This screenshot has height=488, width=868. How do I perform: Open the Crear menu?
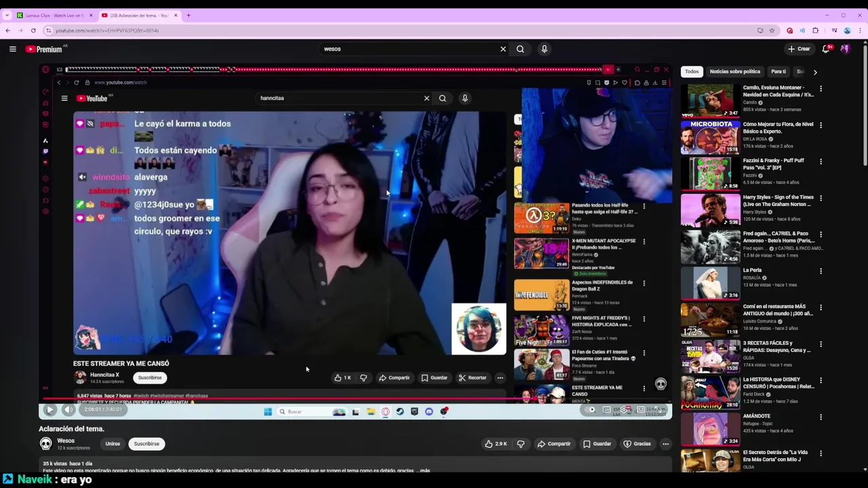pyautogui.click(x=799, y=49)
